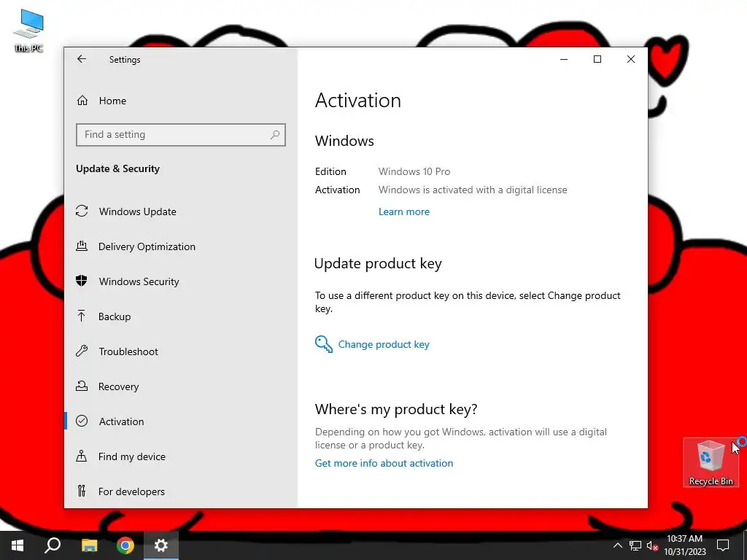The width and height of the screenshot is (747, 560).
Task: Click the network status tray icon
Action: (635, 545)
